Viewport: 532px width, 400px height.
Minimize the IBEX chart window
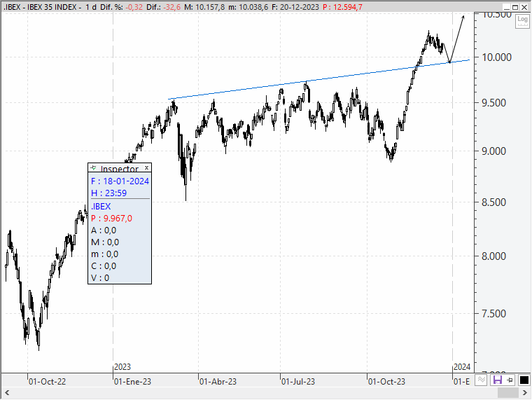click(506, 7)
